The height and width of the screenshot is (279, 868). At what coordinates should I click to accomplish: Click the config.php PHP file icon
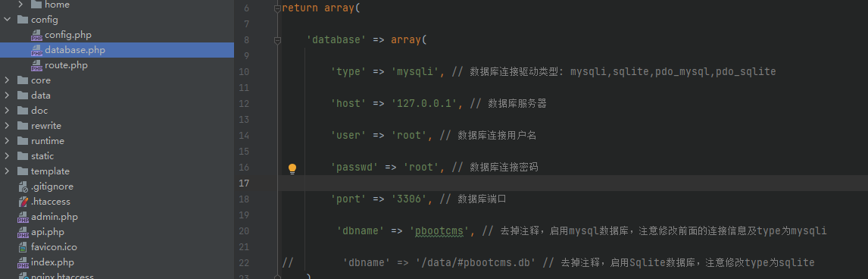[x=36, y=36]
